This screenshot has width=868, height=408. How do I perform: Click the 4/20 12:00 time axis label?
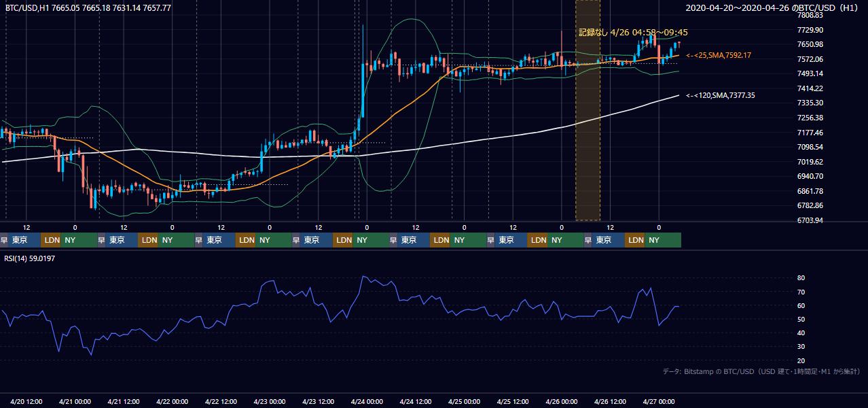(26, 402)
